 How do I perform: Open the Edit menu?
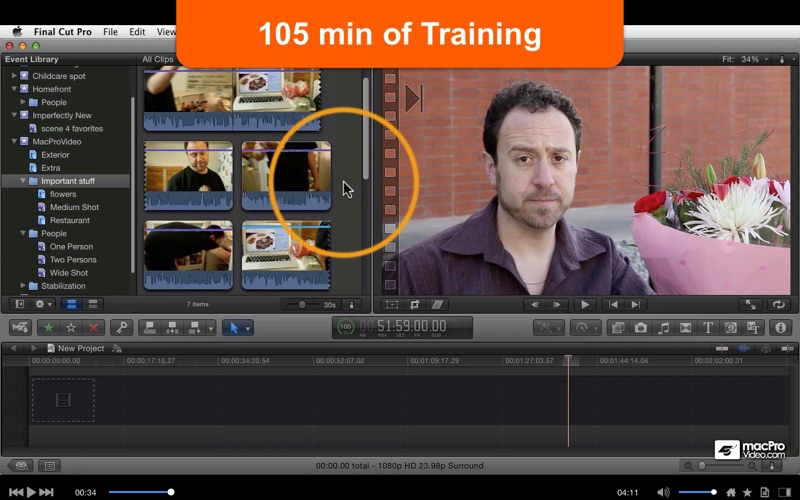[137, 32]
